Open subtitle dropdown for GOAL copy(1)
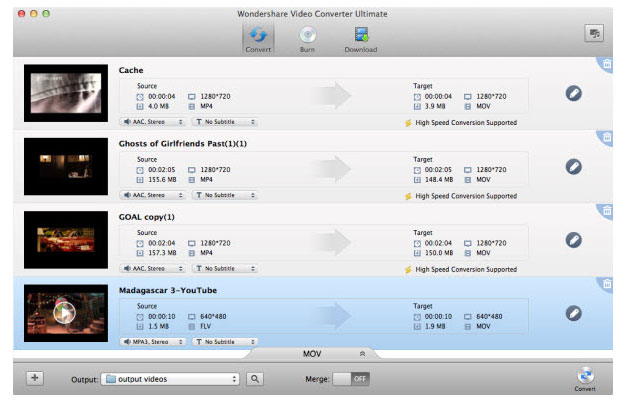This screenshot has height=407, width=624. point(225,269)
